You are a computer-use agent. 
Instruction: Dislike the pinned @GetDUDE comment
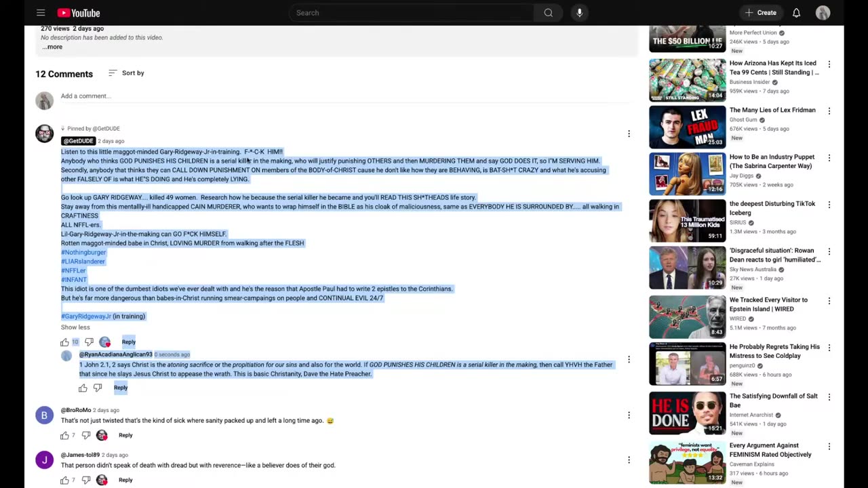pos(89,342)
